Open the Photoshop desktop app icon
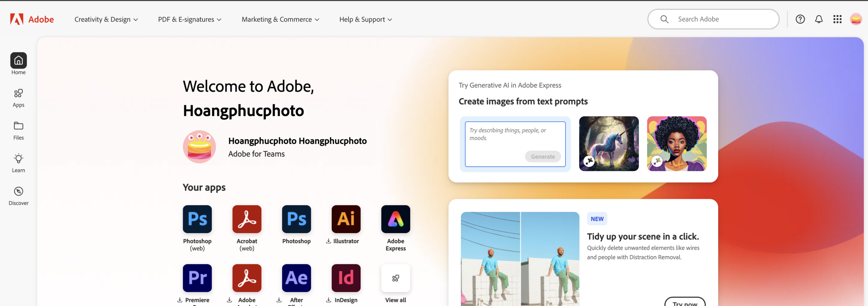868x306 pixels. tap(296, 219)
